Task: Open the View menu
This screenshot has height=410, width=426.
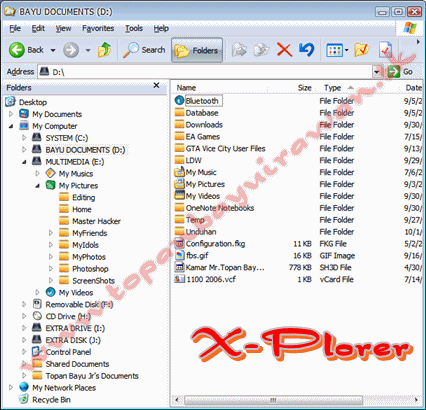Action: pos(63,29)
